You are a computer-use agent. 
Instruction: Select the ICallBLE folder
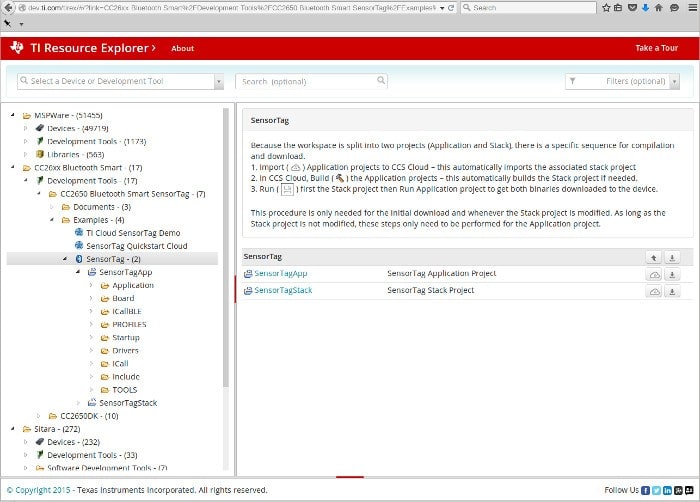click(127, 311)
